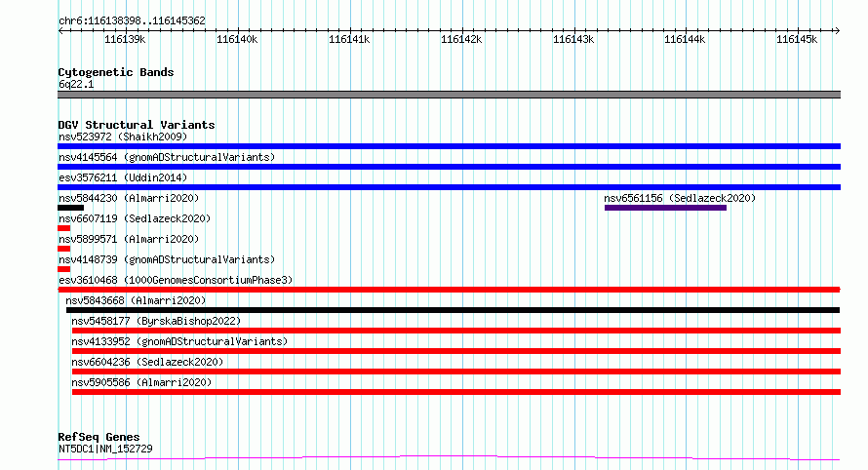Click the magenta NT5DC1 gene line
The width and height of the screenshot is (868, 470).
click(449, 458)
